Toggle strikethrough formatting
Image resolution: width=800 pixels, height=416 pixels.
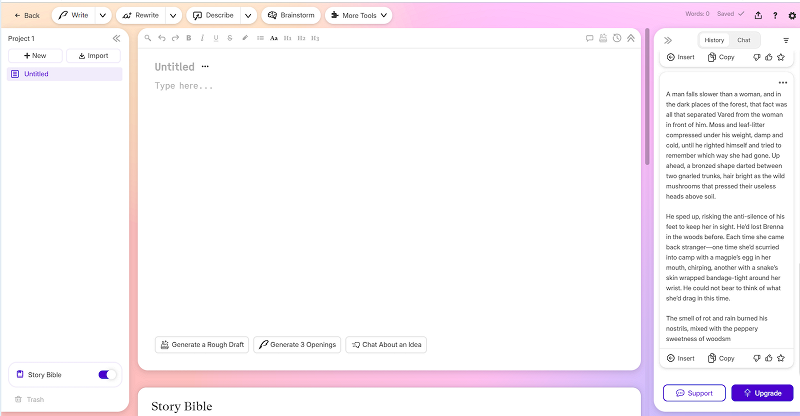230,38
